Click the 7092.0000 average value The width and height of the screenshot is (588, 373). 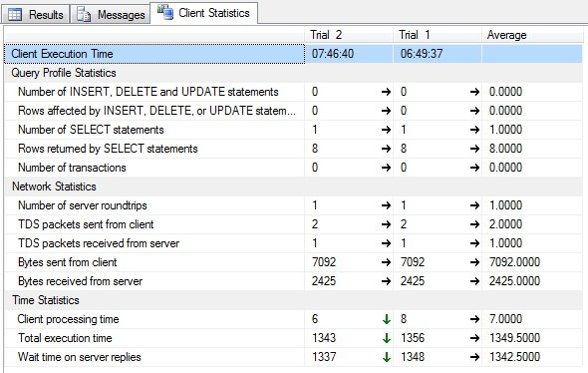[514, 262]
